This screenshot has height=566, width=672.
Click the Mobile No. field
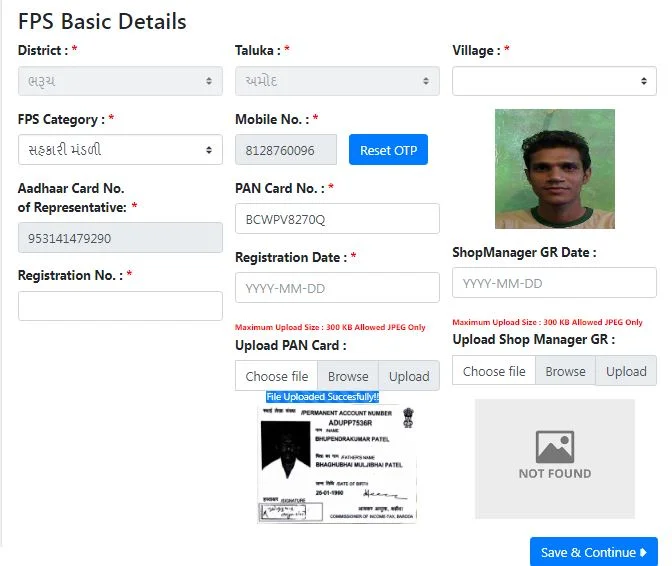pos(286,150)
